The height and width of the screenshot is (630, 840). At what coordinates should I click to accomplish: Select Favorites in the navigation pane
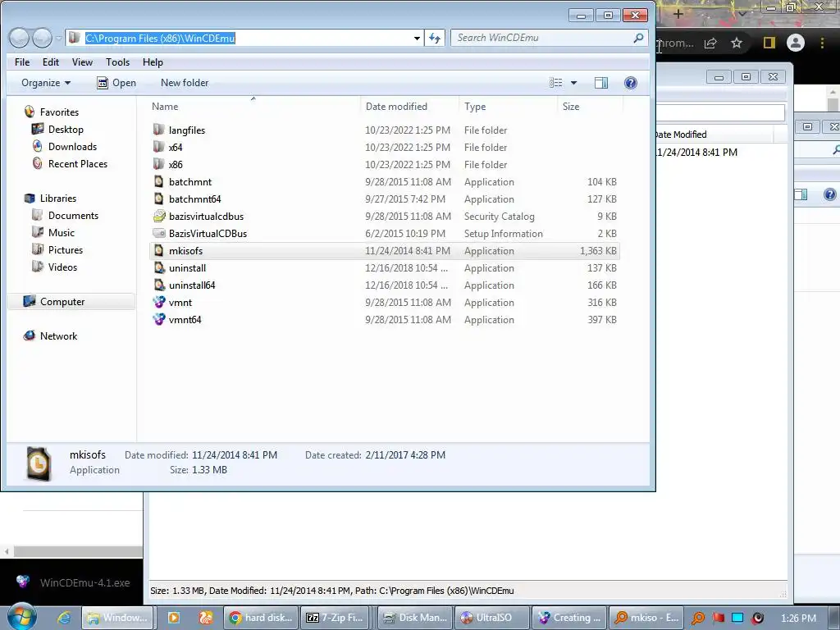(x=59, y=112)
